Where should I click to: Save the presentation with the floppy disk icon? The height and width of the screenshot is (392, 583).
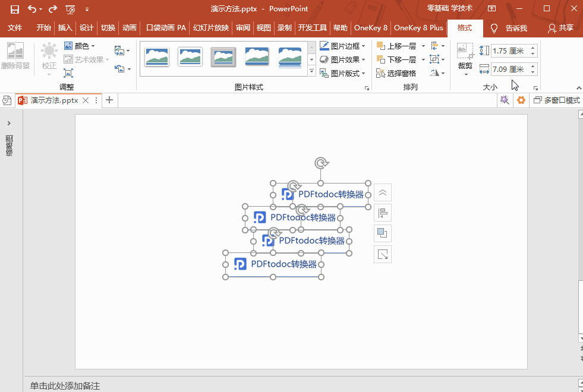pyautogui.click(x=14, y=10)
